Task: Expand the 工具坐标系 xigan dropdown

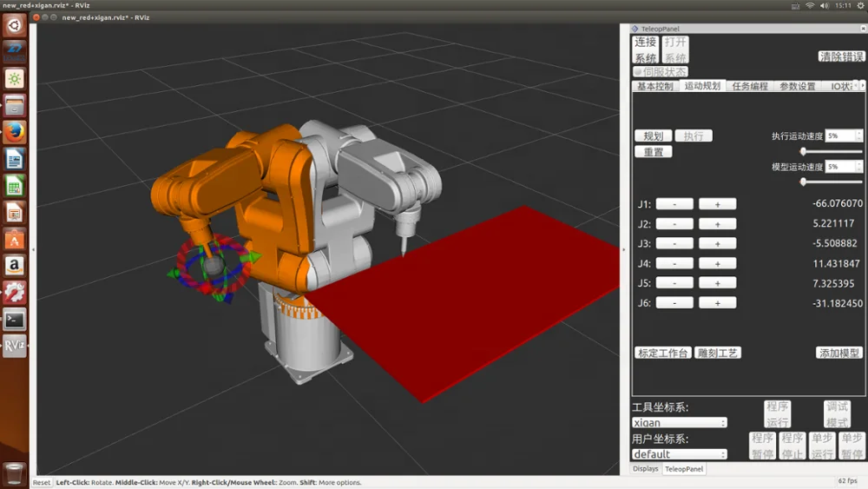Action: (679, 423)
